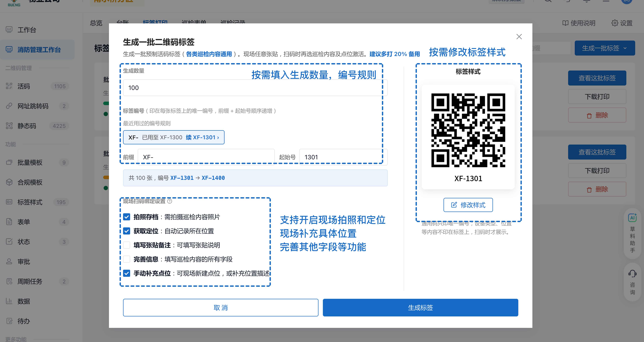The image size is (644, 342).
Task: Click the 生成数量 input field
Action: click(255, 88)
